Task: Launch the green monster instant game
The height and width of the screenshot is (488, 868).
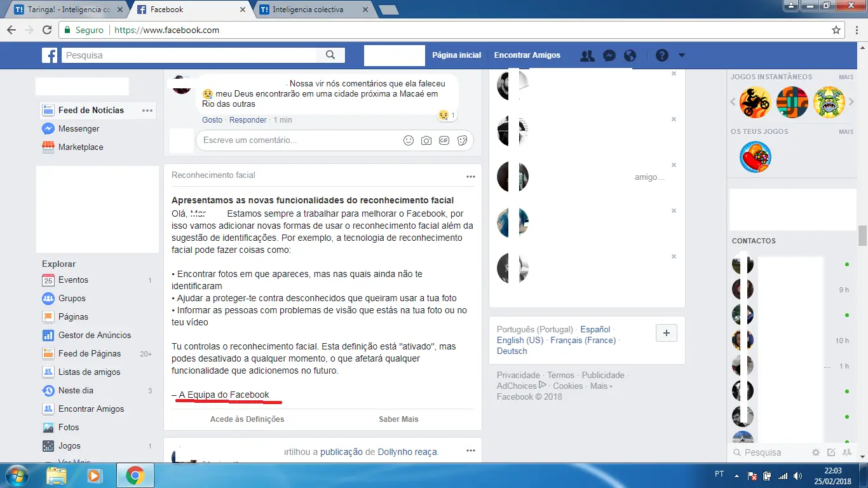Action: [829, 102]
